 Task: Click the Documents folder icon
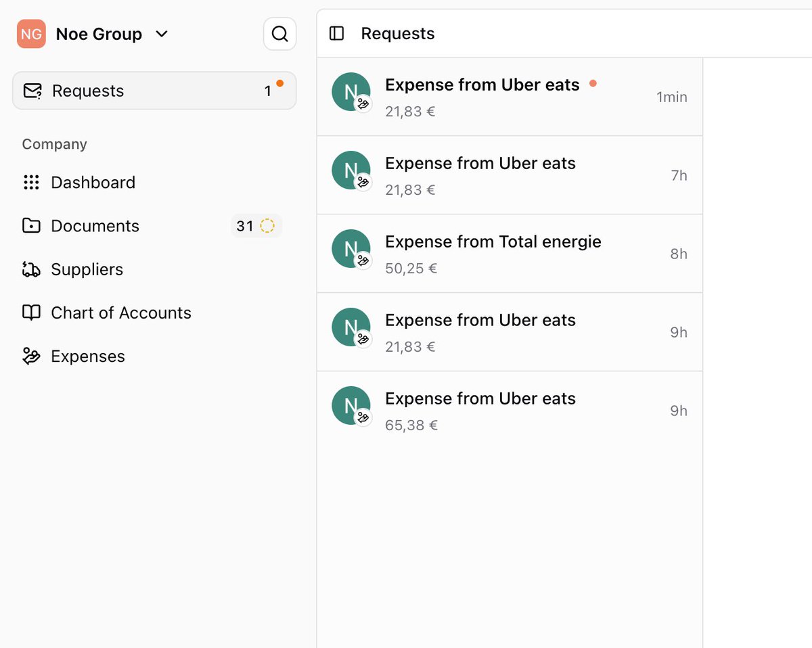point(31,226)
